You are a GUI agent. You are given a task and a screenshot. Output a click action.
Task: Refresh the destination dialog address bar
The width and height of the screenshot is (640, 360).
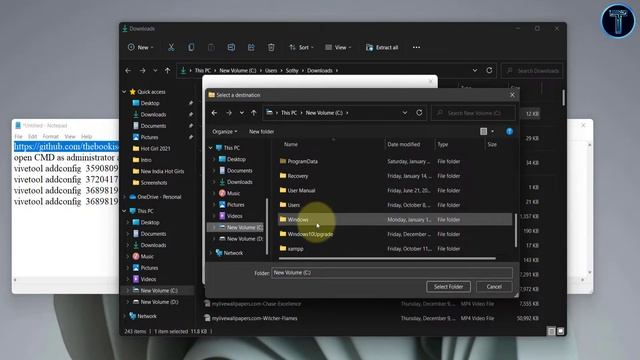click(x=419, y=113)
